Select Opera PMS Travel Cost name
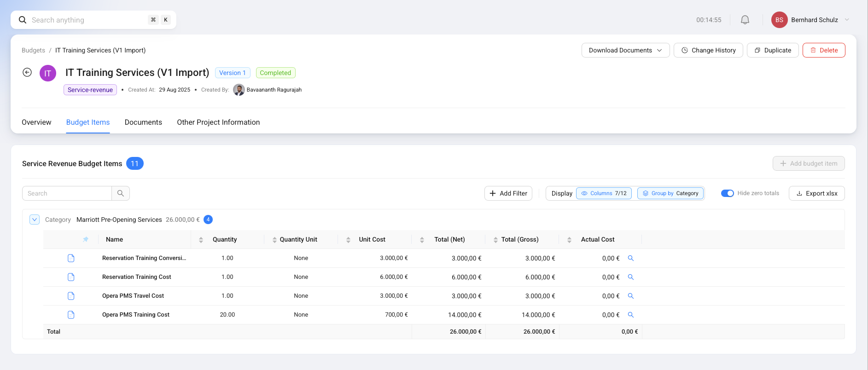This screenshot has height=370, width=868. click(133, 296)
